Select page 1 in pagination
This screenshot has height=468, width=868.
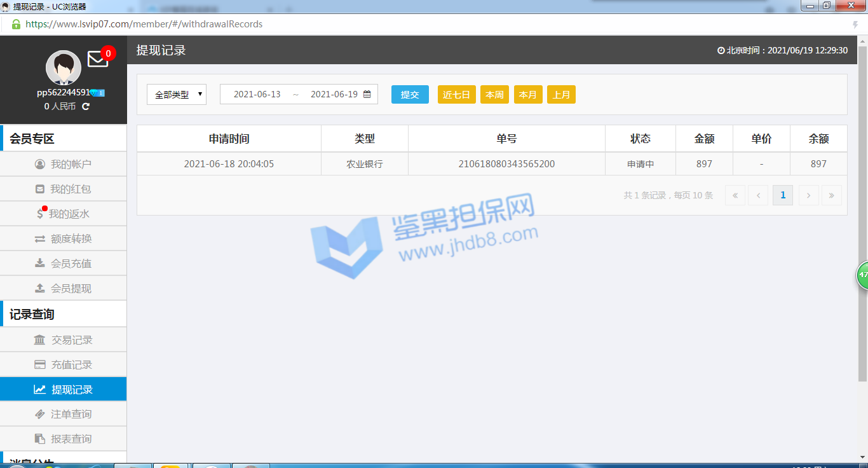pyautogui.click(x=783, y=195)
